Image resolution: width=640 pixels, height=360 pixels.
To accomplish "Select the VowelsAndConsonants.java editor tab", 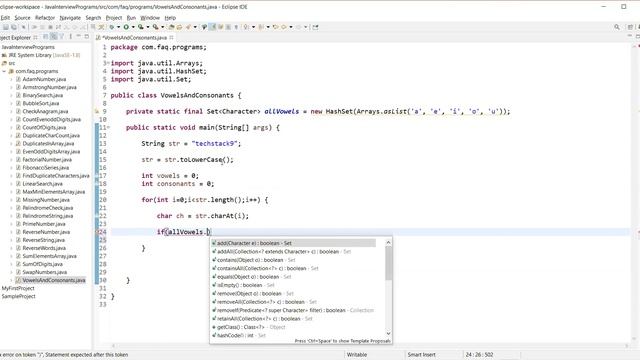I will [134, 38].
